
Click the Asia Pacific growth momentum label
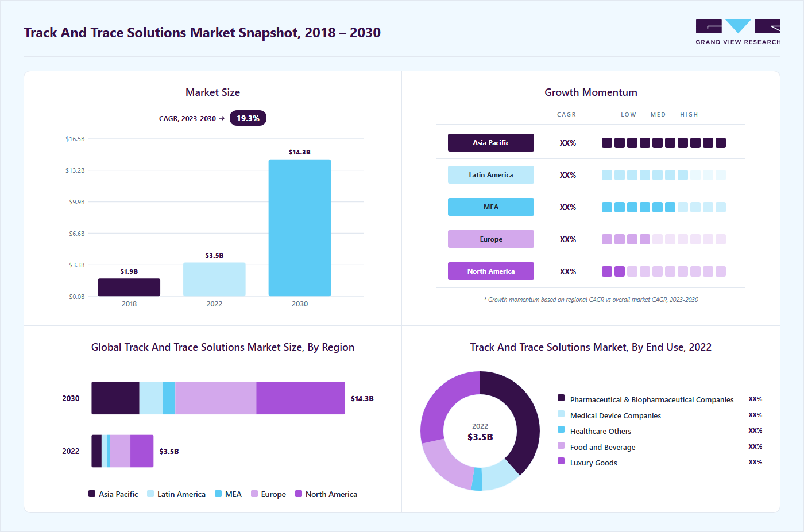(x=491, y=143)
